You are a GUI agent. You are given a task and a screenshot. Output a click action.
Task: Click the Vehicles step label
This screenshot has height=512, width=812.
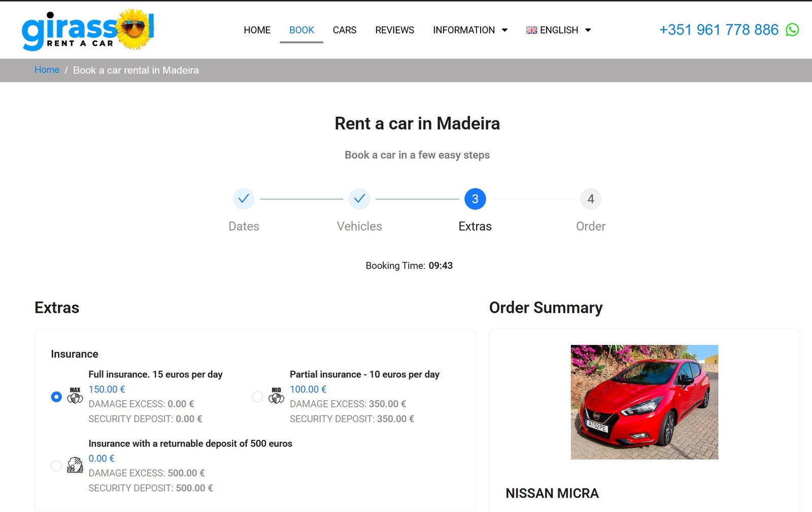coord(359,227)
